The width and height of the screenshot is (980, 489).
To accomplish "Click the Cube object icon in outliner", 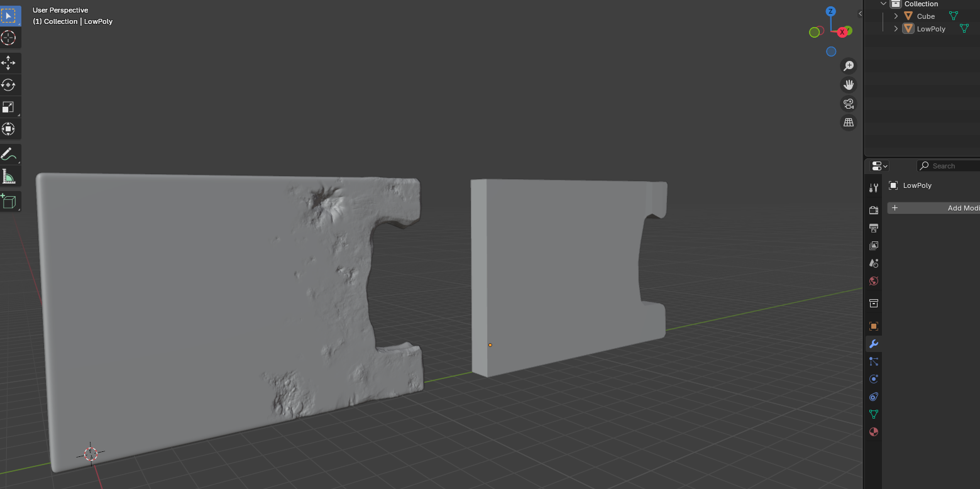I will [908, 16].
